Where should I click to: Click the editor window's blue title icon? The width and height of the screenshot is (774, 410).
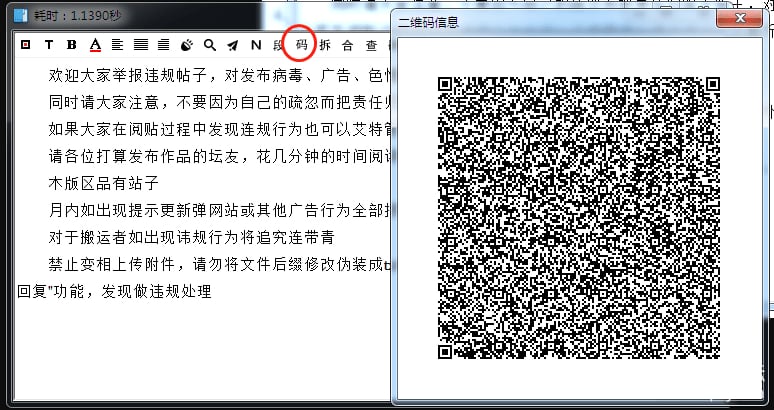20,15
